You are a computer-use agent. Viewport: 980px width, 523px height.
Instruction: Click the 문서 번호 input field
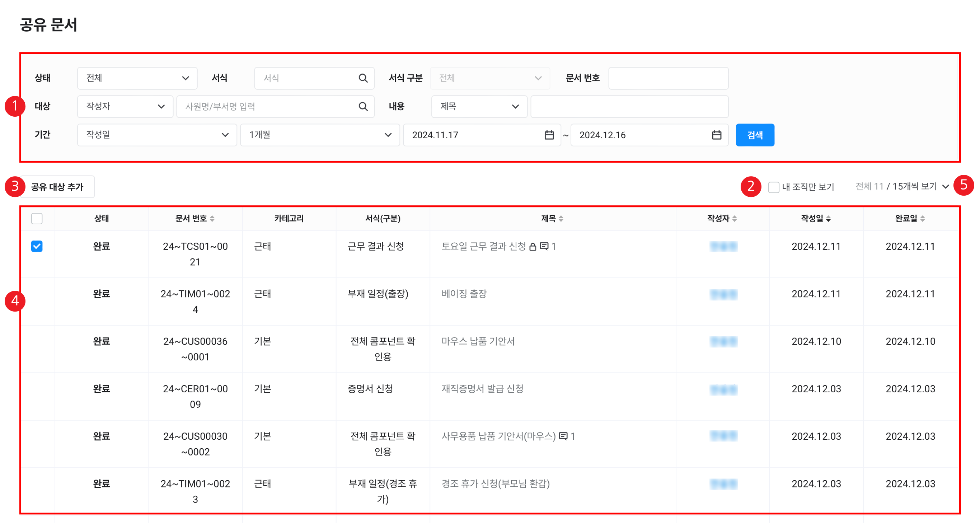[x=668, y=78]
